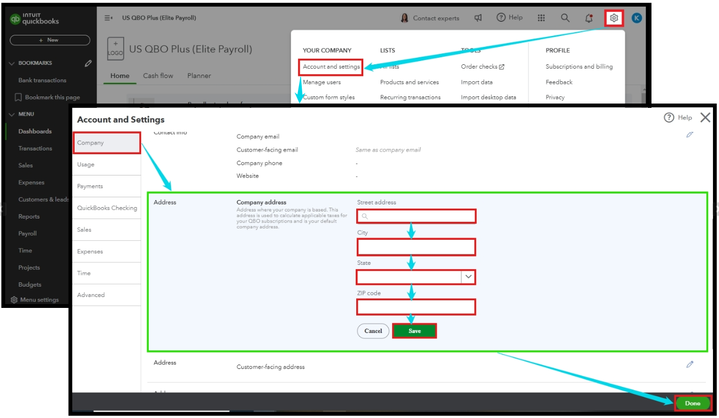Open Account and settings menu item

[331, 67]
